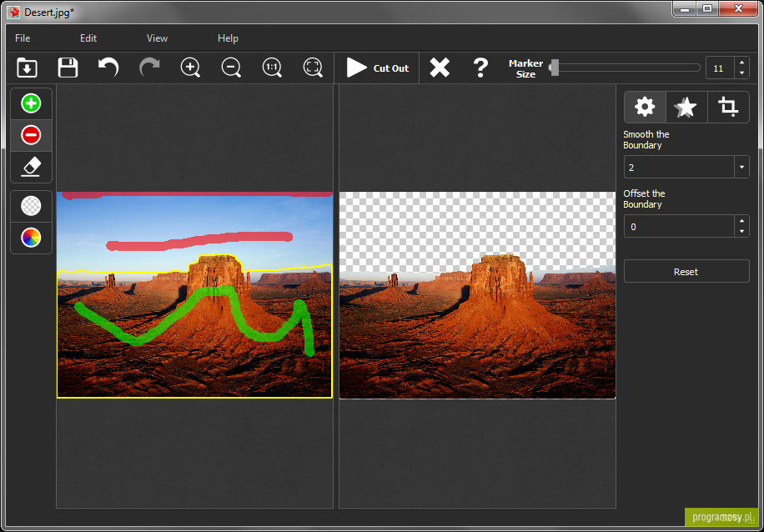Increase Marker Size with up arrow

(x=741, y=63)
